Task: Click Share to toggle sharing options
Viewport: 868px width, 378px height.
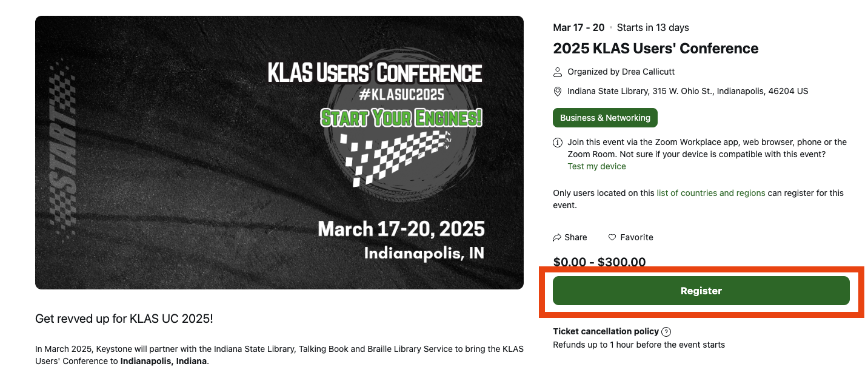Action: coord(570,237)
